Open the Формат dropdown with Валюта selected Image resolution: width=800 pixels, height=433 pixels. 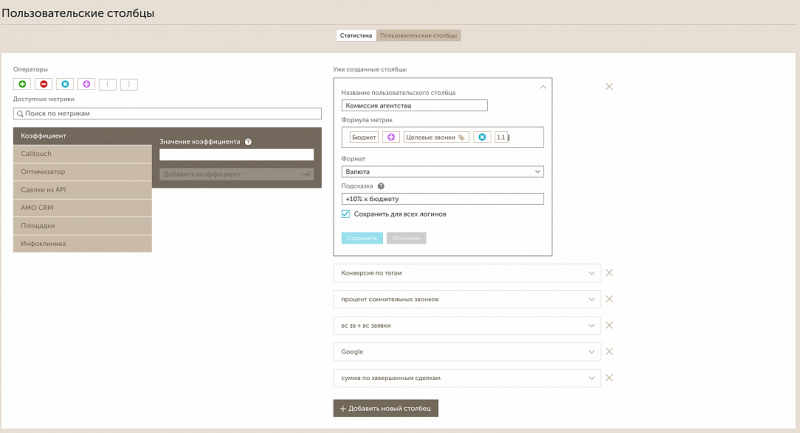[x=442, y=171]
